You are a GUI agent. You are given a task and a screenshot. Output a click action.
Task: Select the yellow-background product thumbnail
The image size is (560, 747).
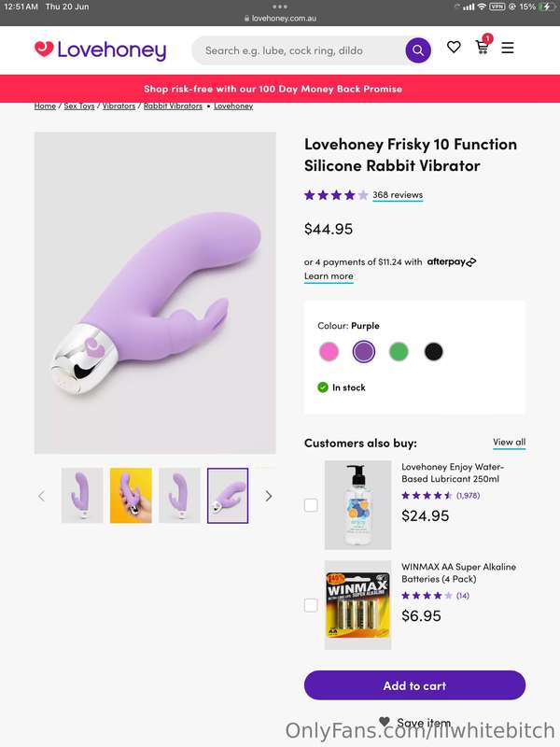coord(131,496)
